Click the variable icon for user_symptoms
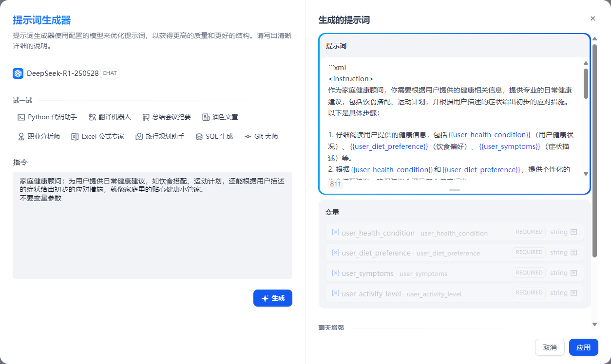This screenshot has width=611, height=364. [335, 273]
